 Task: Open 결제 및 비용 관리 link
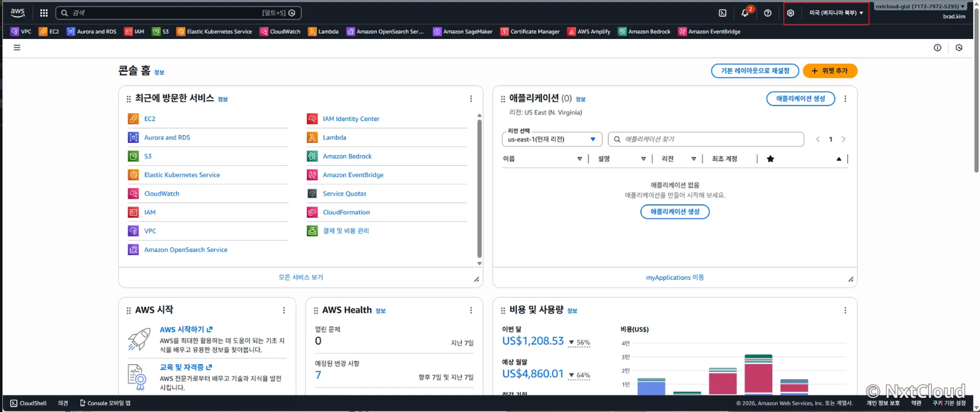pos(346,231)
